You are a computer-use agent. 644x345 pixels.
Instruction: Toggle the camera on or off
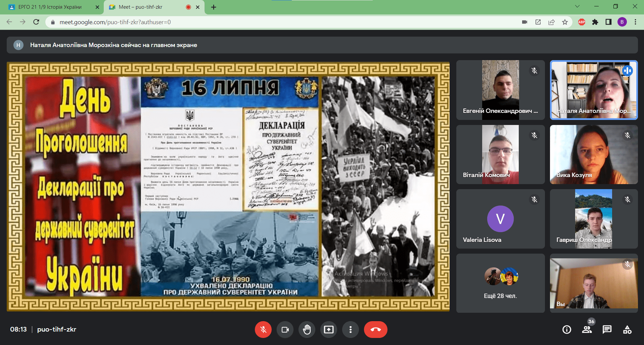pos(285,330)
